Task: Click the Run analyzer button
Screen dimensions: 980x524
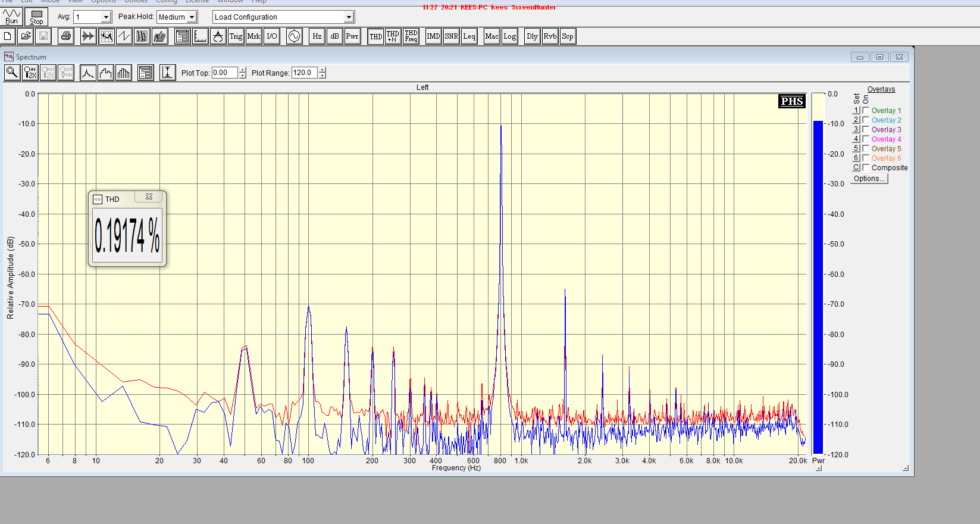Action: click(x=12, y=17)
